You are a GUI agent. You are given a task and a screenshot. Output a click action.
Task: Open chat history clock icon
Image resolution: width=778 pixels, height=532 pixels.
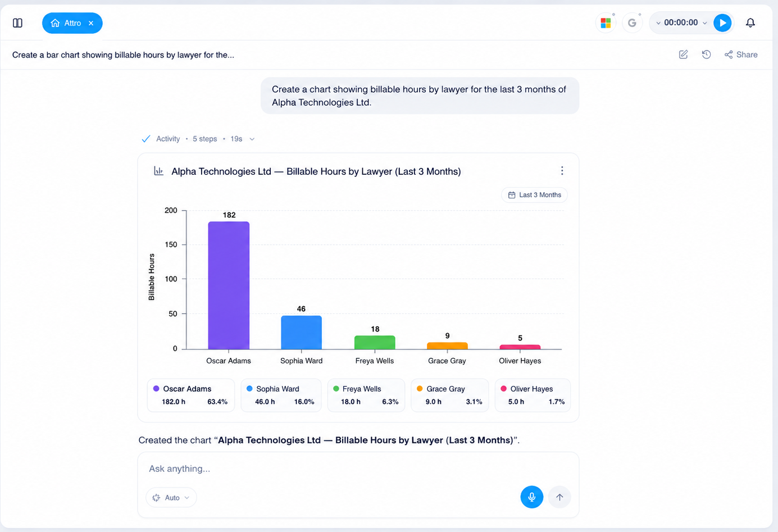(706, 54)
